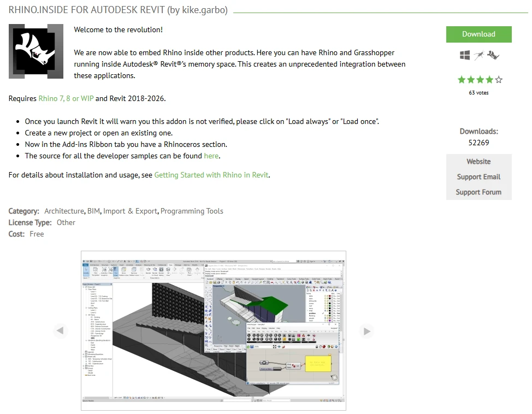Viewport: 532px width, 414px height.
Task: Open the Revit and Rhino screenshot preview
Action: coord(214,331)
